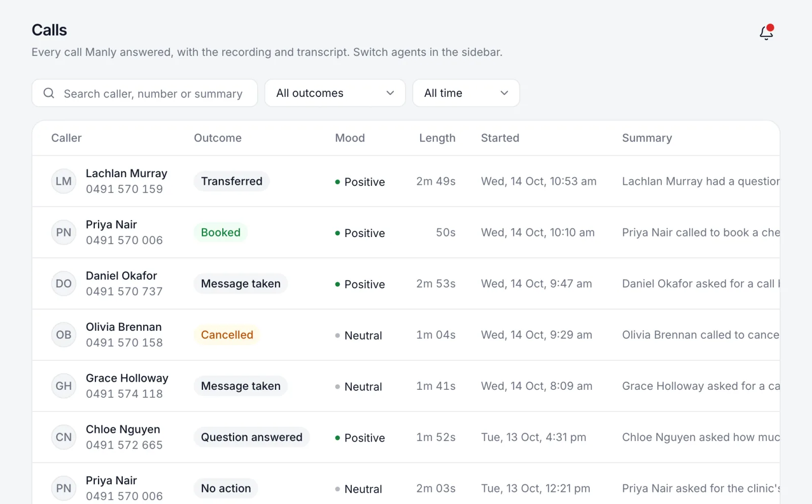Screen dimensions: 812x504
Task: Open summary 'Chloe Nguyen asked how muc'
Action: 701,438
